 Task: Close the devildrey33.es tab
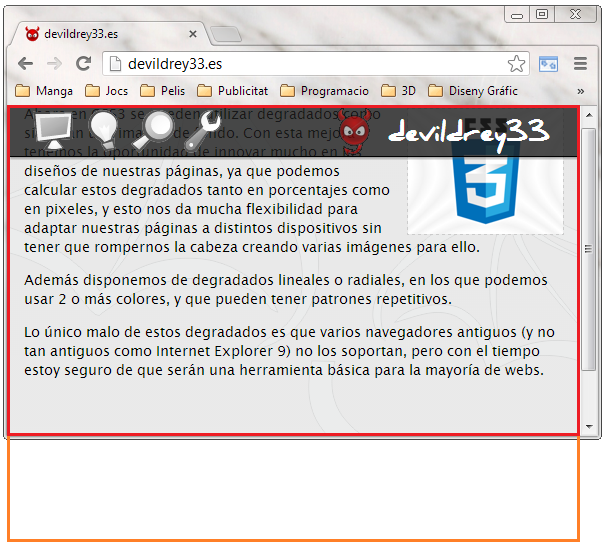click(x=193, y=34)
